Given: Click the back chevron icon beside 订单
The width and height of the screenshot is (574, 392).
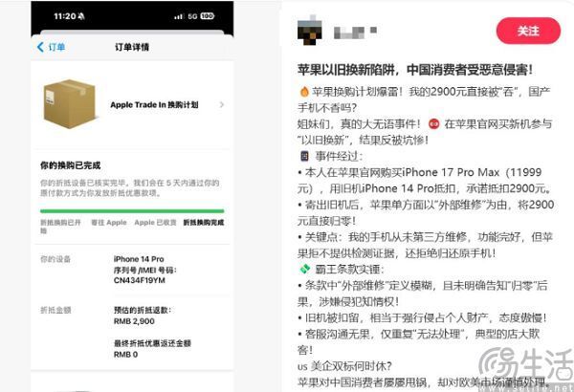Looking at the screenshot, I should tap(40, 47).
